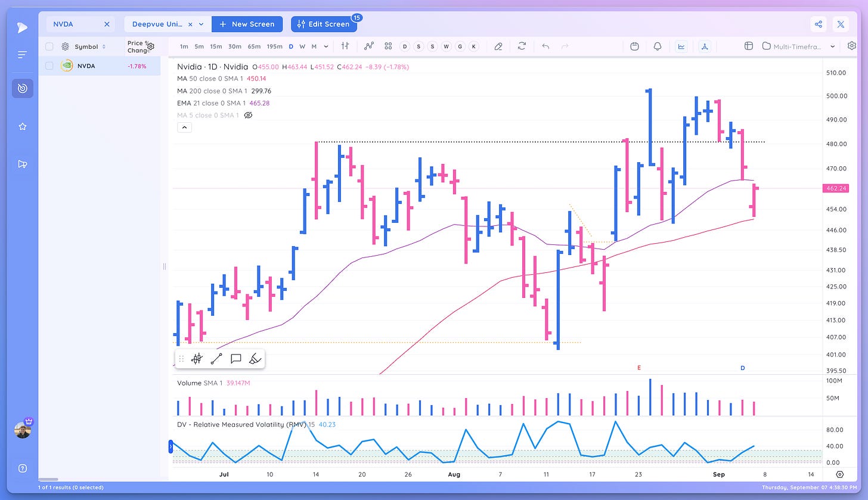Image resolution: width=868 pixels, height=500 pixels.
Task: Click the X (Twitter) share icon
Action: click(841, 24)
